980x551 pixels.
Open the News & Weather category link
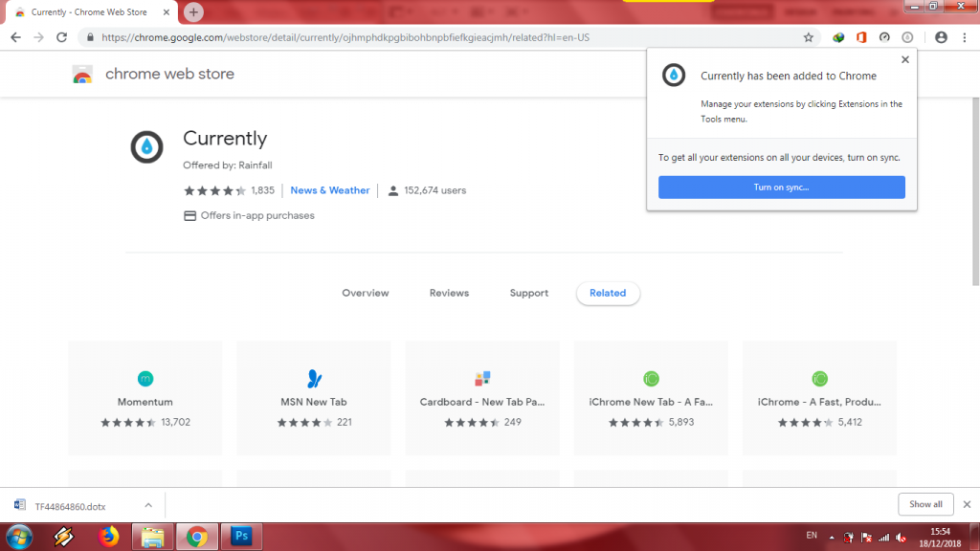coord(330,190)
